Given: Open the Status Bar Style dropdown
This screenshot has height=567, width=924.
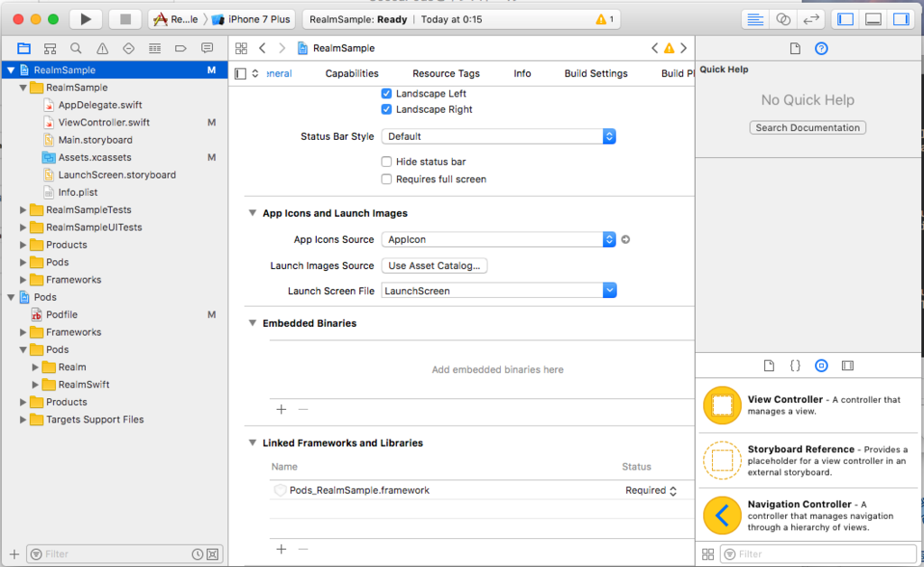Looking at the screenshot, I should click(498, 136).
